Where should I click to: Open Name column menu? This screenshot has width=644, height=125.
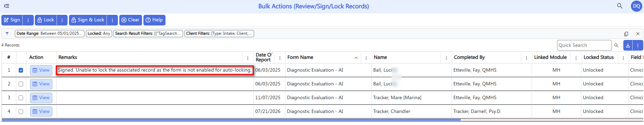coord(446,58)
